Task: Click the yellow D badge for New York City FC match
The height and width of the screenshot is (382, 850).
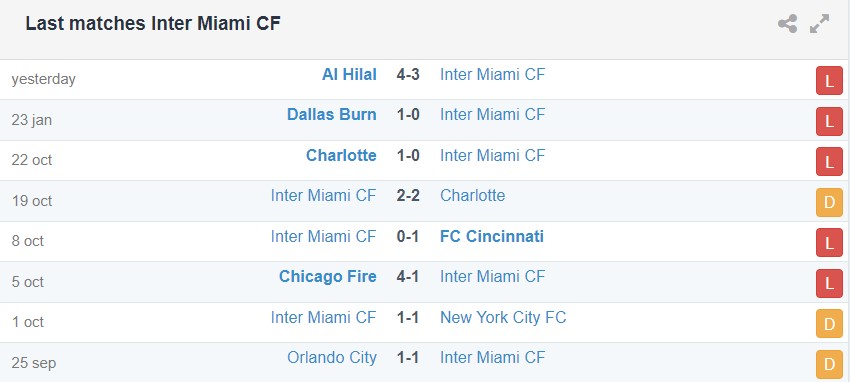Action: pyautogui.click(x=829, y=324)
